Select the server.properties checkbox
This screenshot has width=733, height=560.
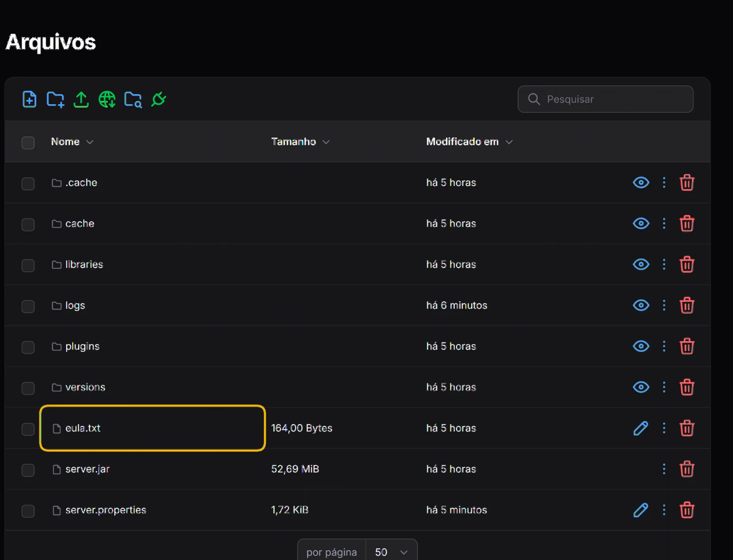[x=28, y=511]
